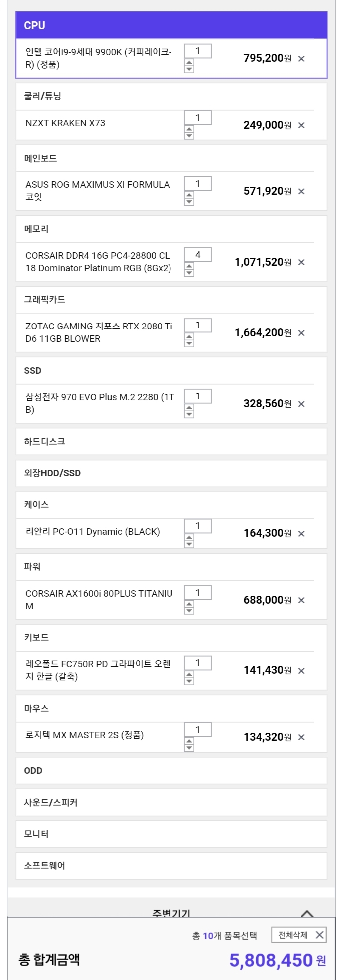Increase quantity of NZXT KRAKEN X73
The image size is (339, 980).
pos(189,130)
